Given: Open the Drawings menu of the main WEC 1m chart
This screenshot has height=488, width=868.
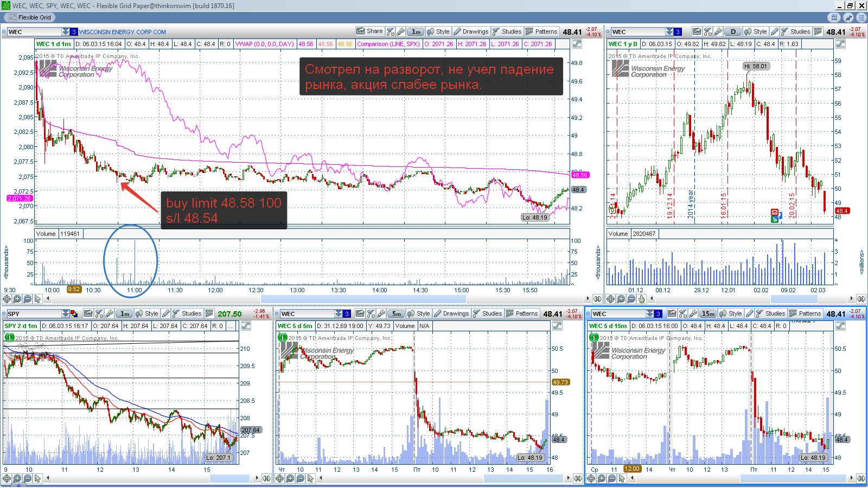Looking at the screenshot, I should 471,31.
